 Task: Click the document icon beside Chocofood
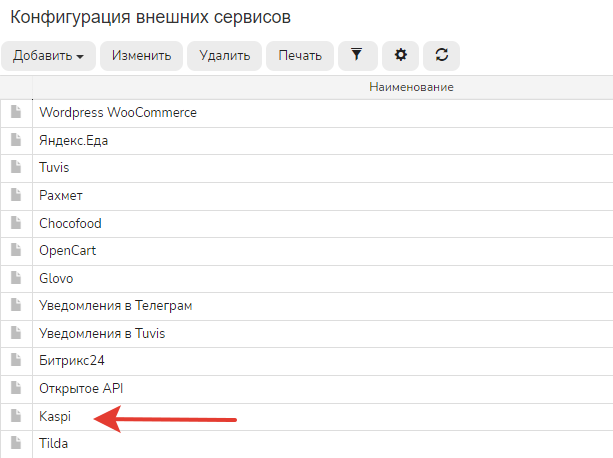pos(16,222)
